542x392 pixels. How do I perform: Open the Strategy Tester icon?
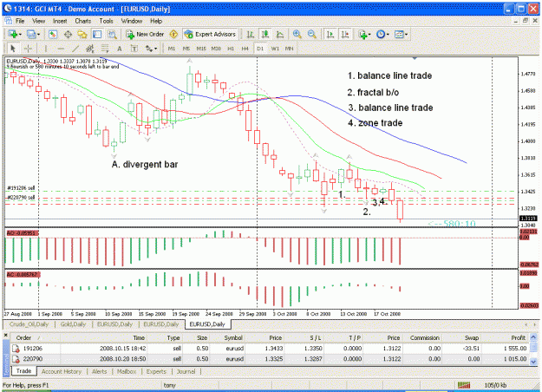112,34
